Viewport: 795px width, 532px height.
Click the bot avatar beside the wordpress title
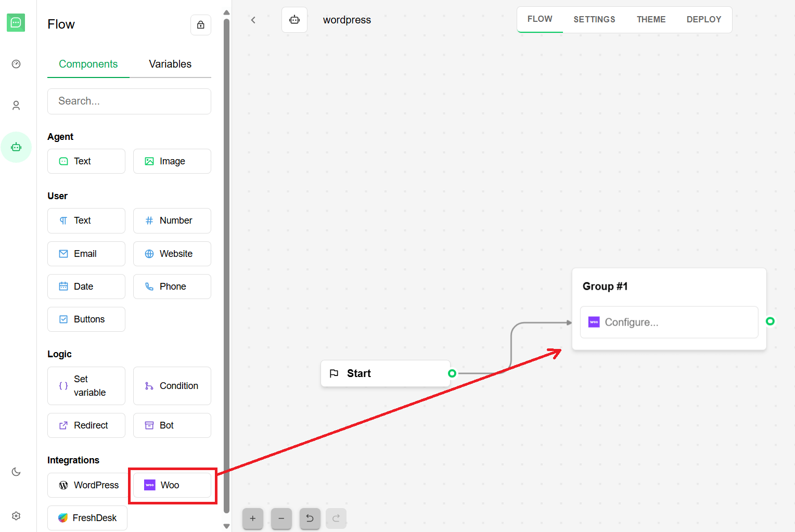294,19
